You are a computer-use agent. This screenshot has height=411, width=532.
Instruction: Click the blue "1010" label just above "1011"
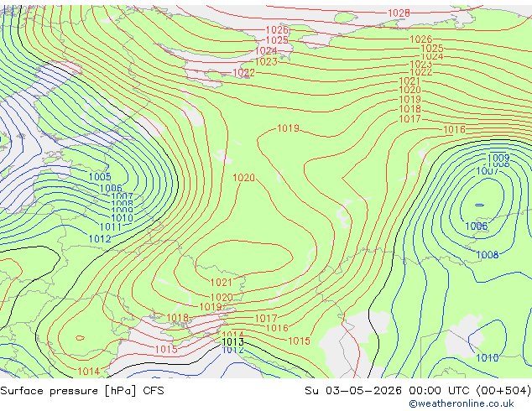pos(122,218)
